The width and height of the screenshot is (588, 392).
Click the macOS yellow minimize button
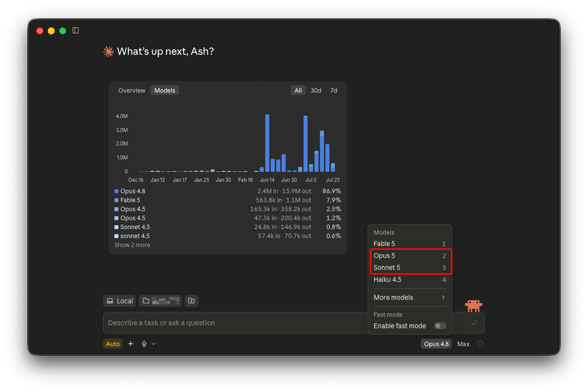tap(51, 31)
